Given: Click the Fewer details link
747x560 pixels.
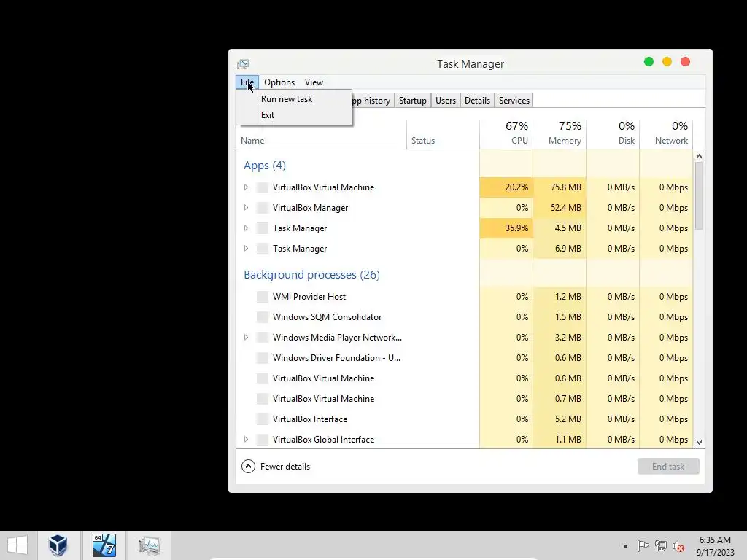Looking at the screenshot, I should coord(285,467).
